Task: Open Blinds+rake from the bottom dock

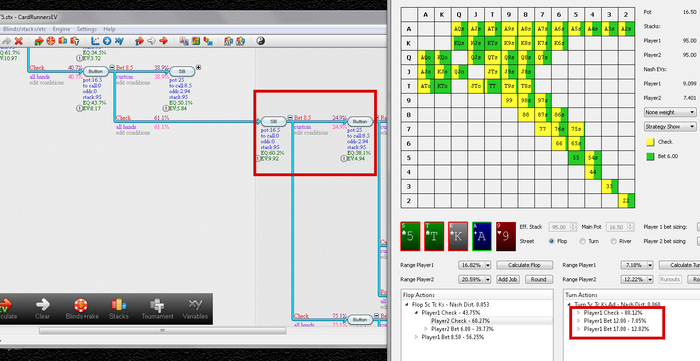Action: [x=81, y=309]
